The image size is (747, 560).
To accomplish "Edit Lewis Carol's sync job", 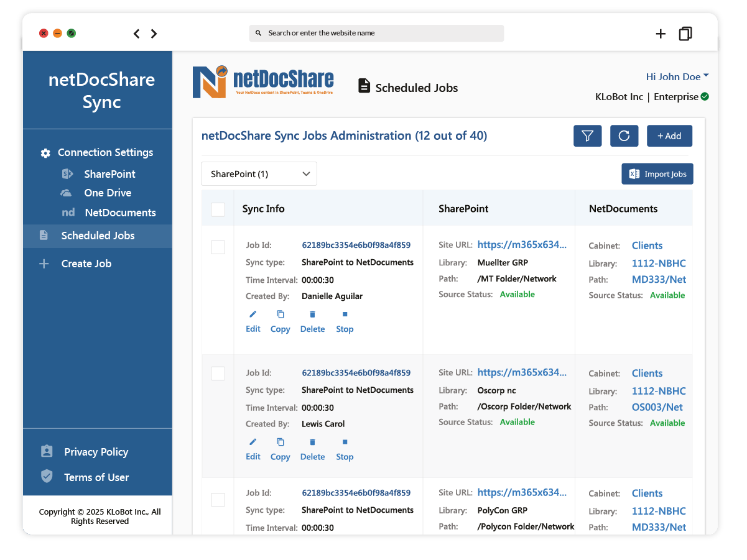I will 253,449.
